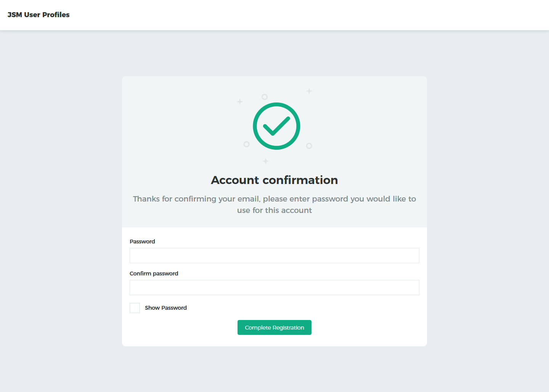Click the sparkle star upper-left of checkmark
This screenshot has height=392, width=549.
click(x=240, y=102)
